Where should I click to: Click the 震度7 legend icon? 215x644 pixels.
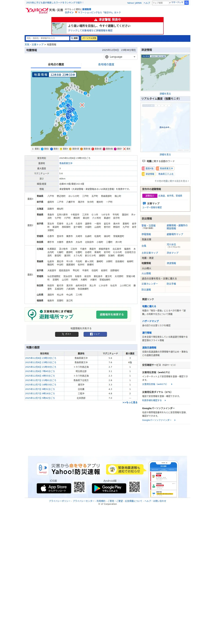tap(115, 149)
